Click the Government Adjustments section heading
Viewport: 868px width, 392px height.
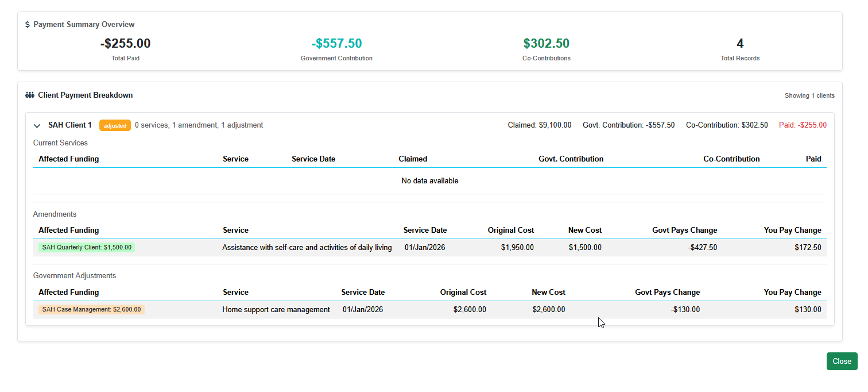point(75,276)
